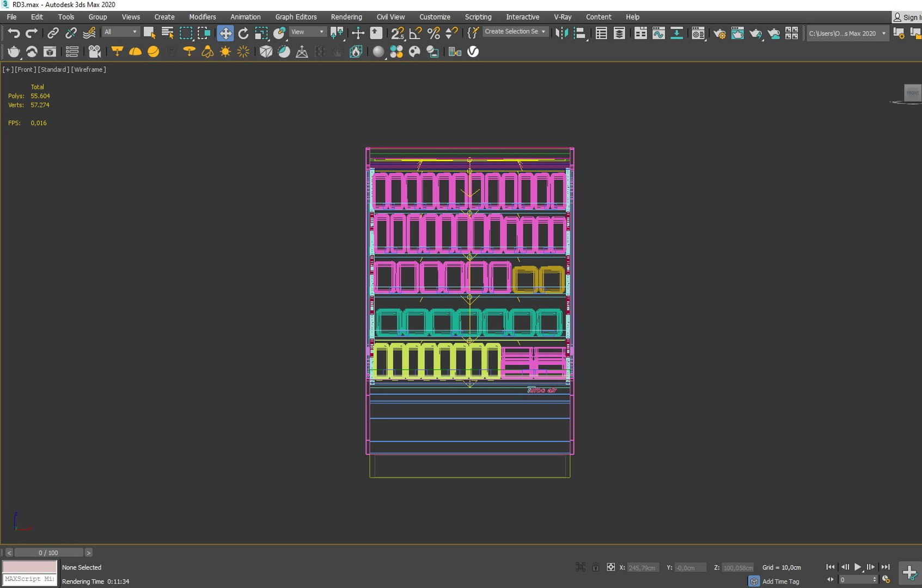This screenshot has height=588, width=922.
Task: Open the Layer Explorer icon
Action: coord(619,33)
